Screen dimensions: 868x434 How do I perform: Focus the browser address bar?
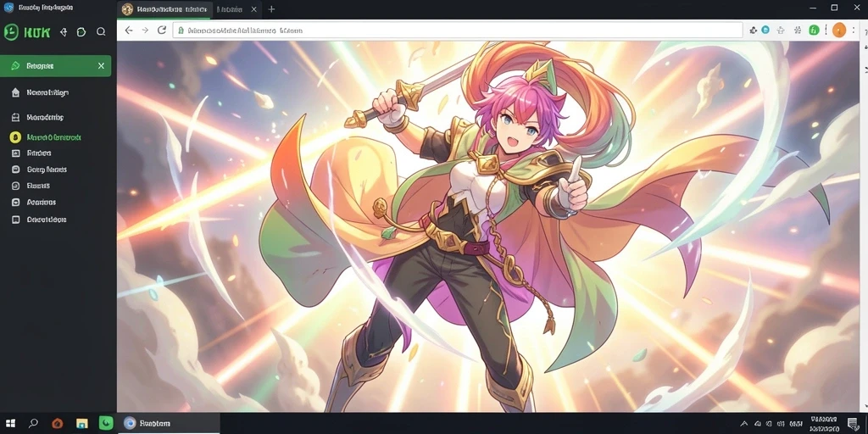458,31
